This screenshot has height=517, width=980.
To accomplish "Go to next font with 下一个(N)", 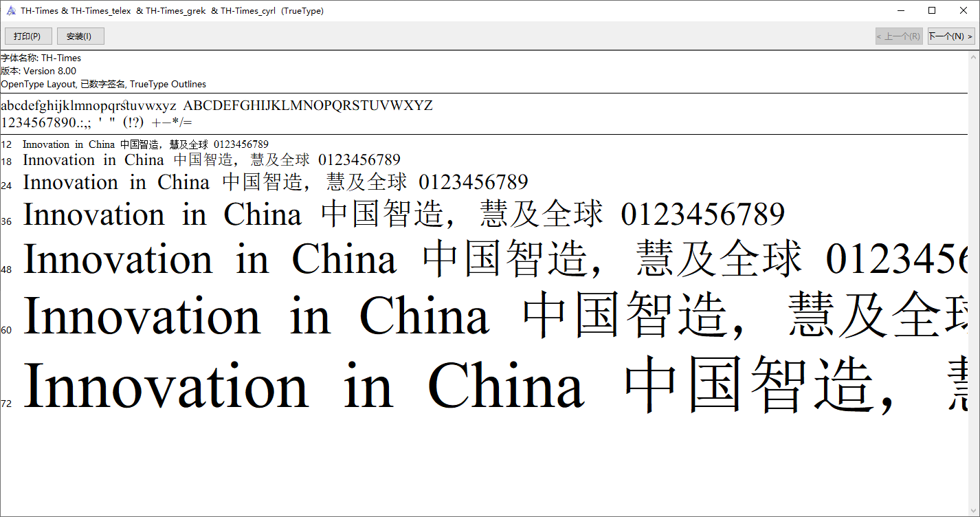I will (950, 36).
